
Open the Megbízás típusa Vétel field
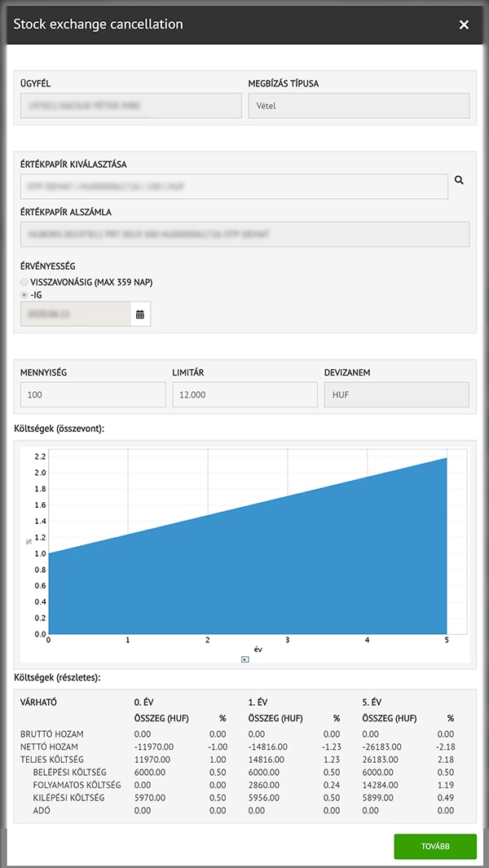tap(359, 106)
